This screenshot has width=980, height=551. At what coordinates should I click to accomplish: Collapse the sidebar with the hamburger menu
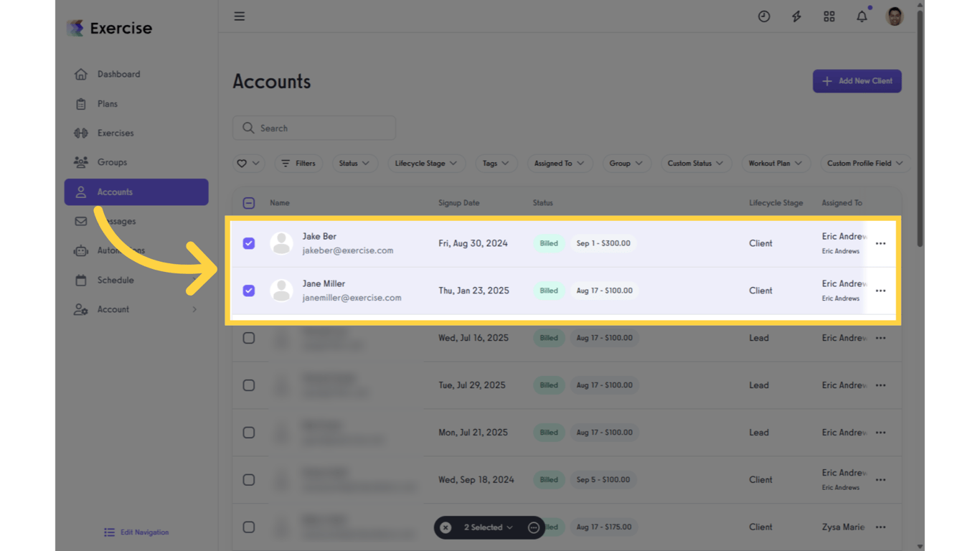coord(239,16)
